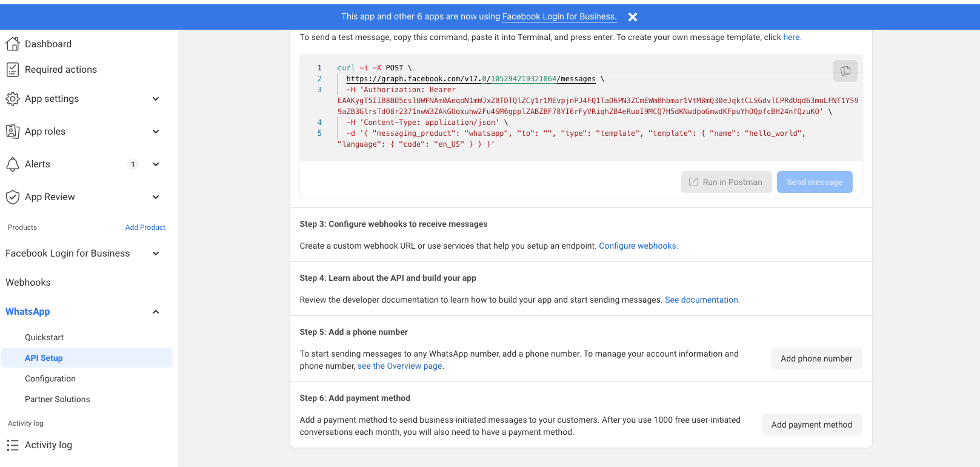The height and width of the screenshot is (467, 980).
Task: Click the 'Step 5: Add a phone number' heading
Action: (353, 332)
